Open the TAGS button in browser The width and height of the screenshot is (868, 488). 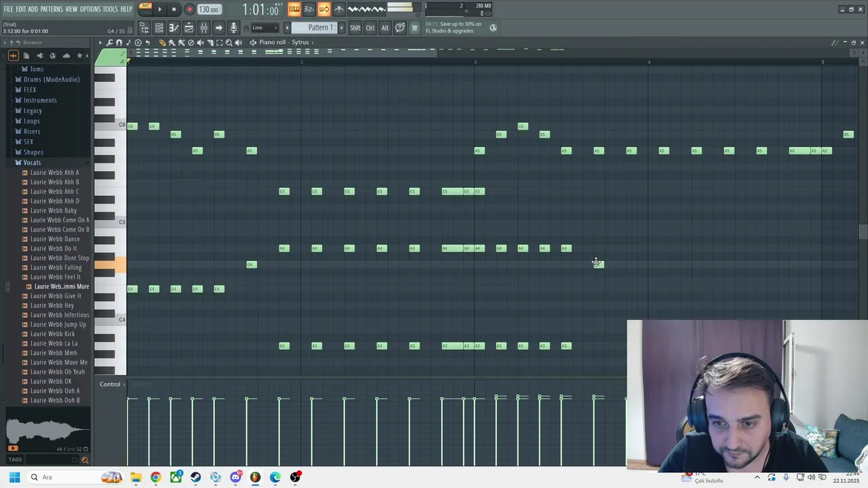[x=15, y=460]
